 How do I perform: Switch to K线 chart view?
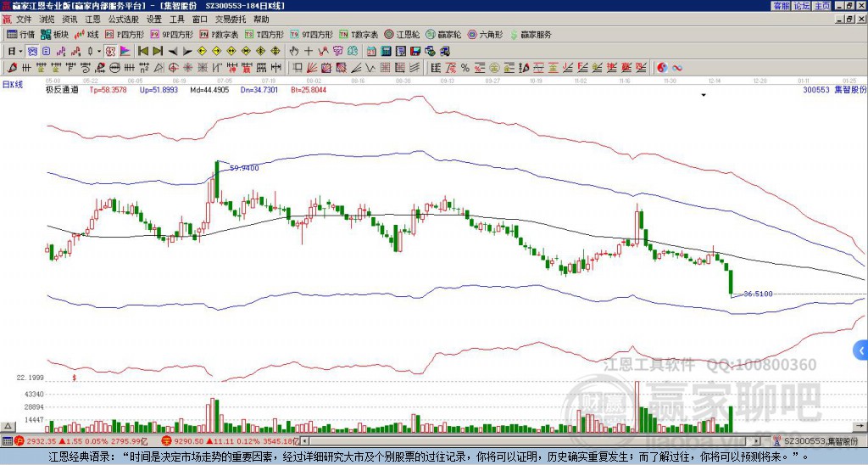coord(86,34)
